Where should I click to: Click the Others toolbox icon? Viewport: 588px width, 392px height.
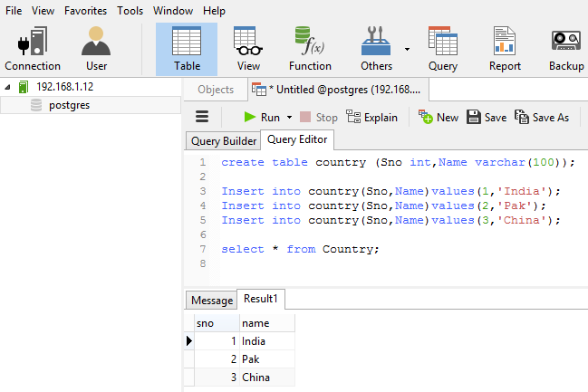(376, 49)
